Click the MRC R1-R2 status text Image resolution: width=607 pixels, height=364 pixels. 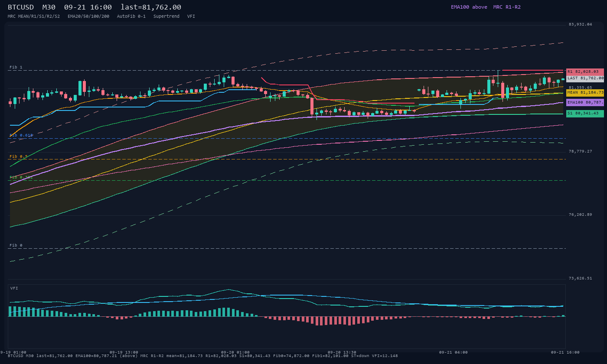click(x=507, y=7)
